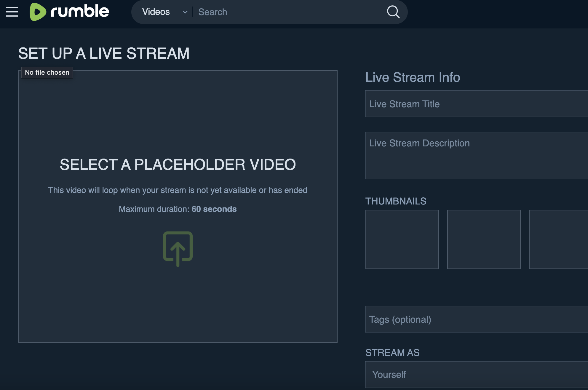Click the Maximum duration 60 seconds text
The height and width of the screenshot is (390, 588).
pos(178,209)
